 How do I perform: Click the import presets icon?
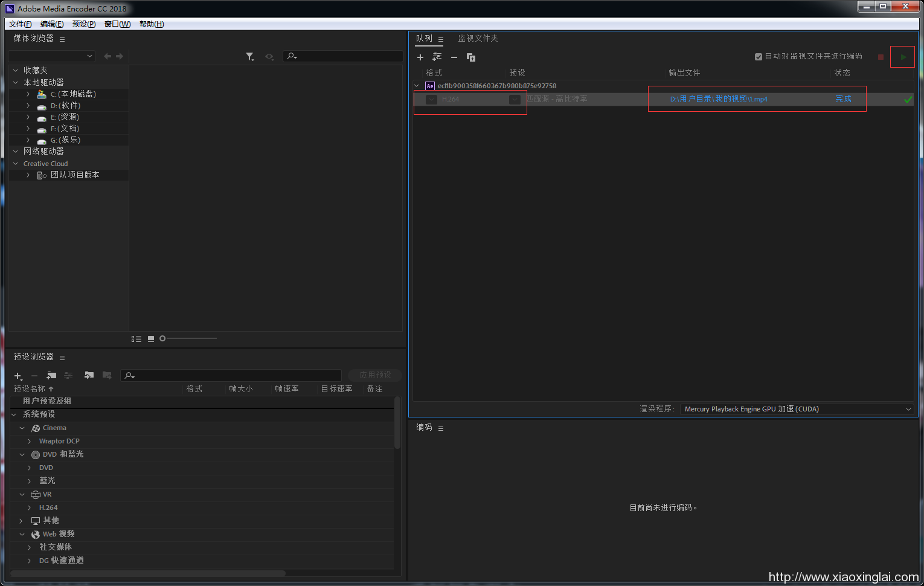(x=89, y=375)
